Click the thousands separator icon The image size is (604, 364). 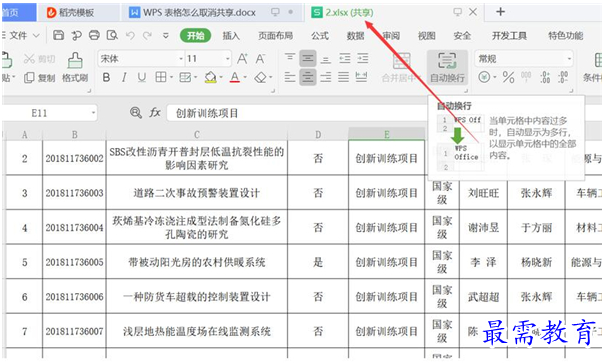(x=526, y=77)
